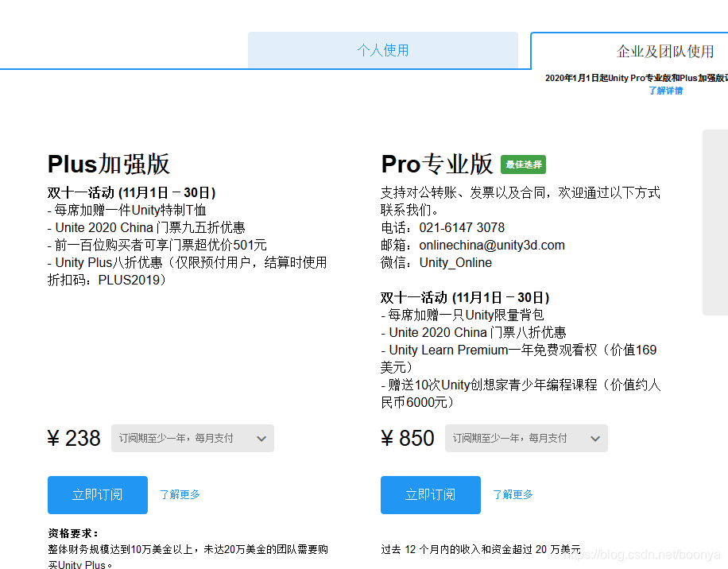Click the 立即订阅 button for Plus加强版
The height and width of the screenshot is (569, 728).
pos(98,495)
